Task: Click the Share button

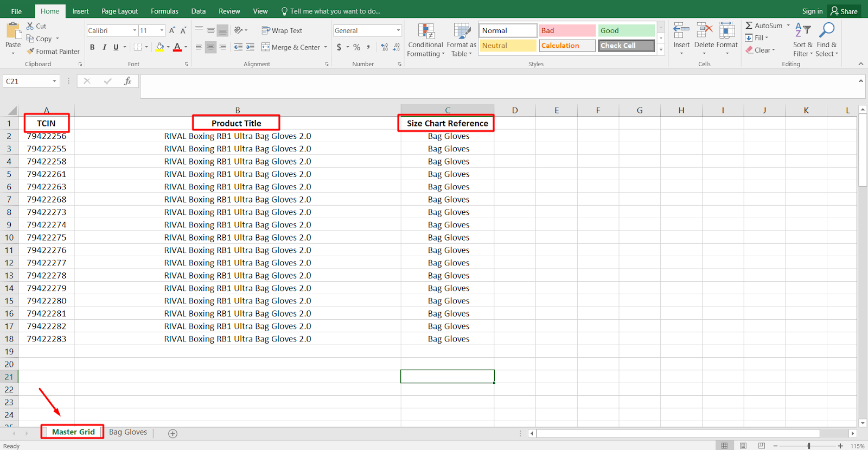Action: [844, 11]
